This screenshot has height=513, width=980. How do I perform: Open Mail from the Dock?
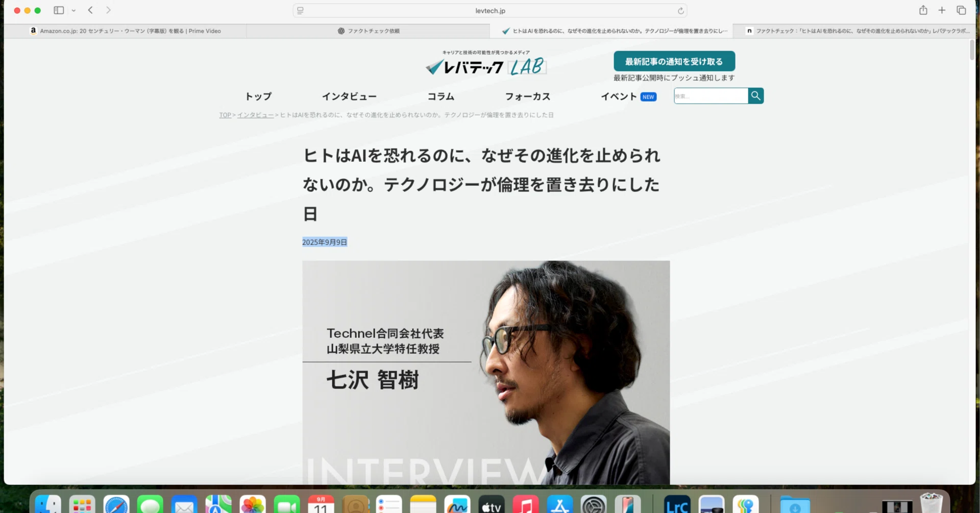coord(184,505)
